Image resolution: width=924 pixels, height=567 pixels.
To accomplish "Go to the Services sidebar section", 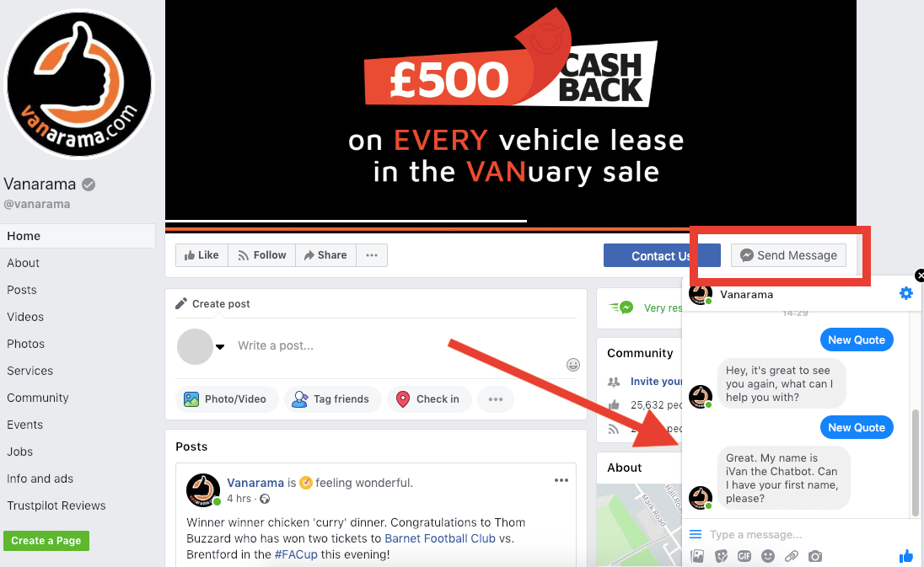I will click(x=30, y=371).
